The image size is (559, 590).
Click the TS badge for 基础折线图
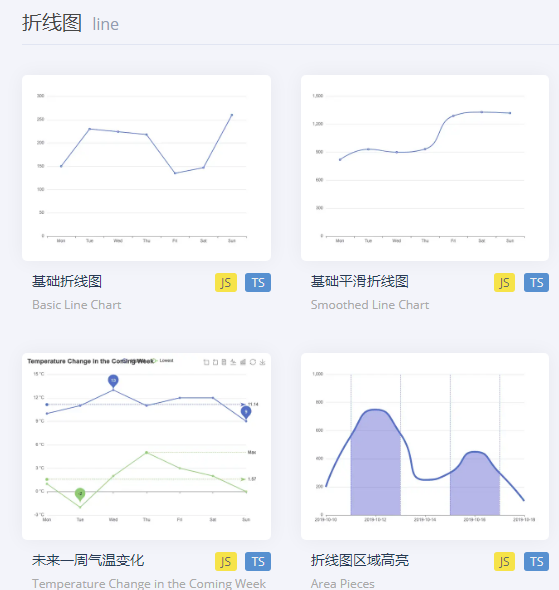point(258,283)
